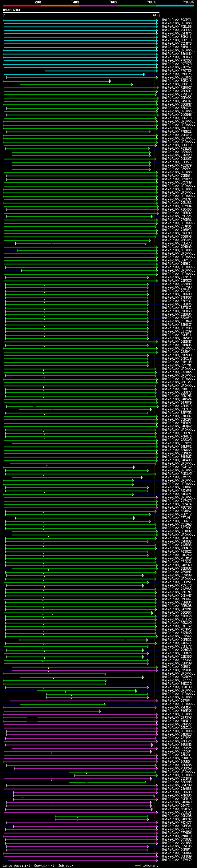Select the UniRef100_Q9QXE0 entry
This screenshot has height=868, width=197.
[x=177, y=135]
